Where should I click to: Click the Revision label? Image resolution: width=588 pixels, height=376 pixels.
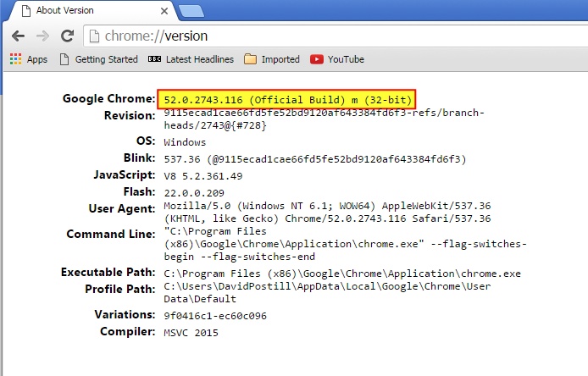(x=130, y=115)
